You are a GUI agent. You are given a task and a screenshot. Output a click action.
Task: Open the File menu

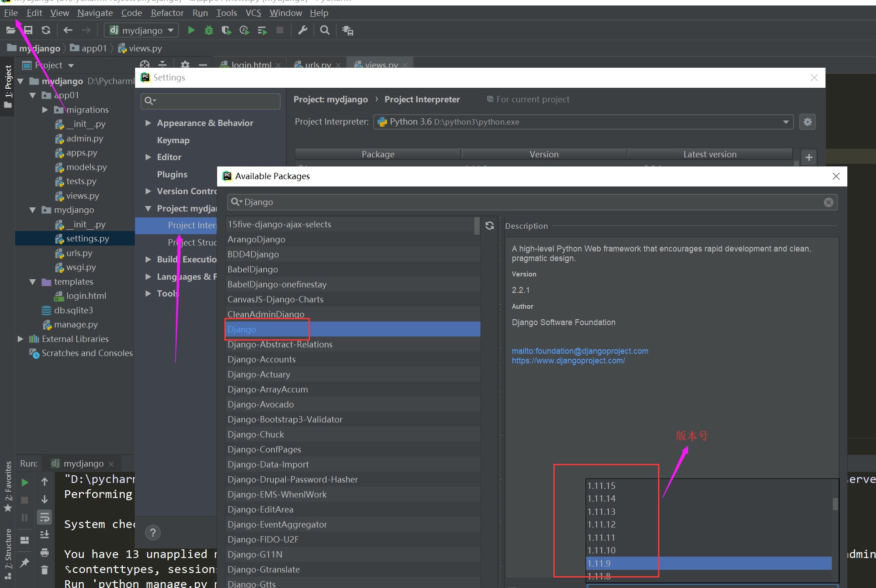click(x=11, y=13)
